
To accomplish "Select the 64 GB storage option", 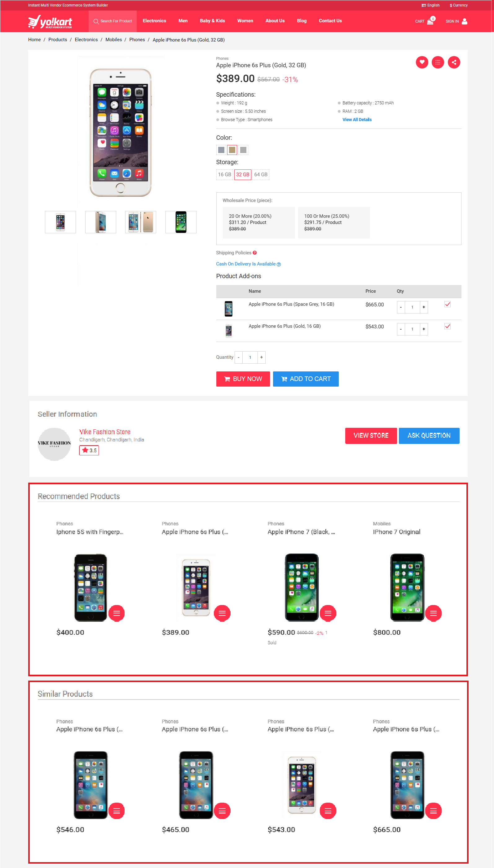I will 261,174.
